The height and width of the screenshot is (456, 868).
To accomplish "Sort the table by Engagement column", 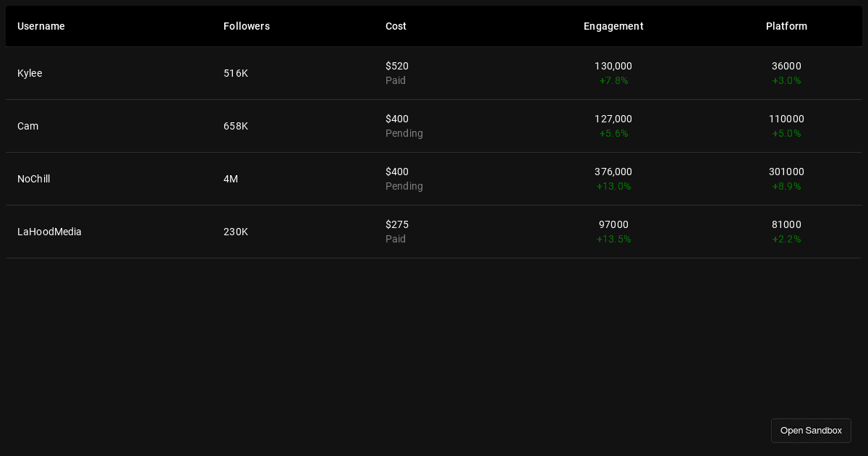I will pyautogui.click(x=613, y=26).
